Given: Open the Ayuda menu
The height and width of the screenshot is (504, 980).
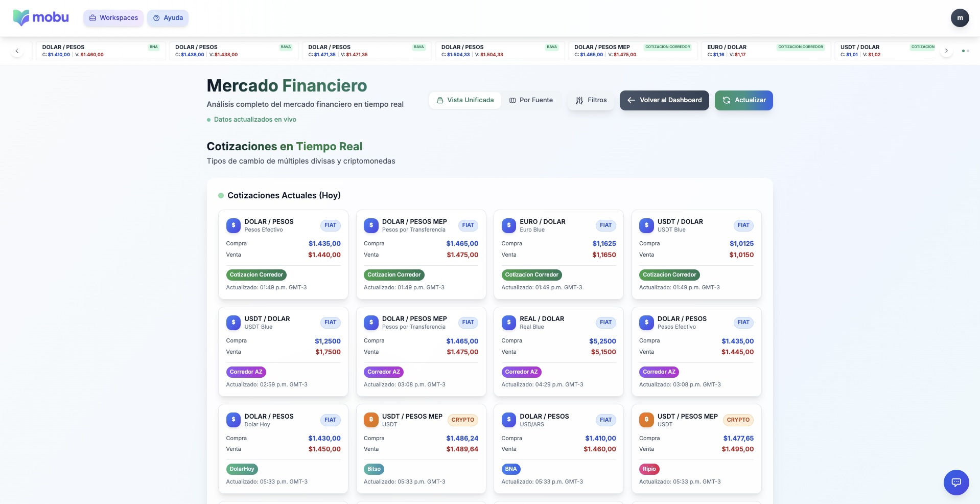Looking at the screenshot, I should pos(168,18).
